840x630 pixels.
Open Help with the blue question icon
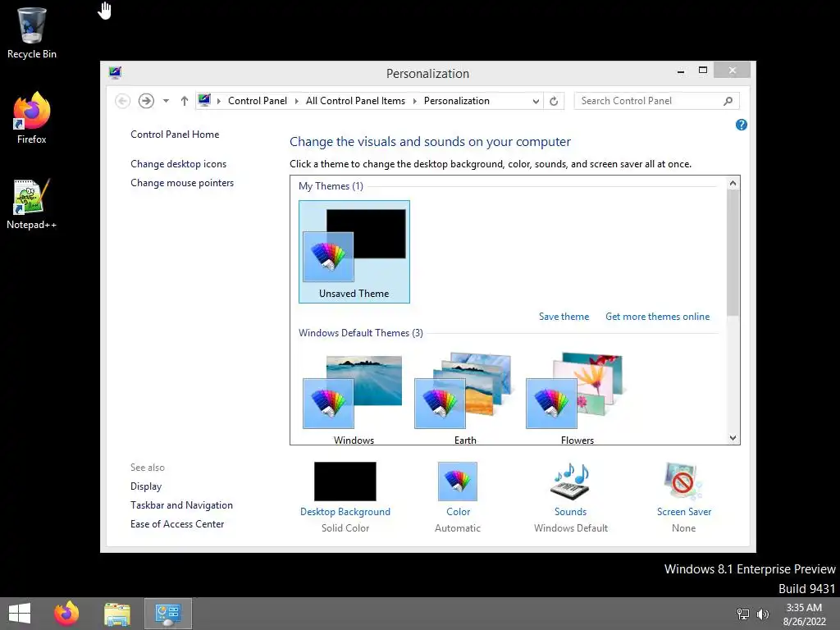click(x=742, y=125)
